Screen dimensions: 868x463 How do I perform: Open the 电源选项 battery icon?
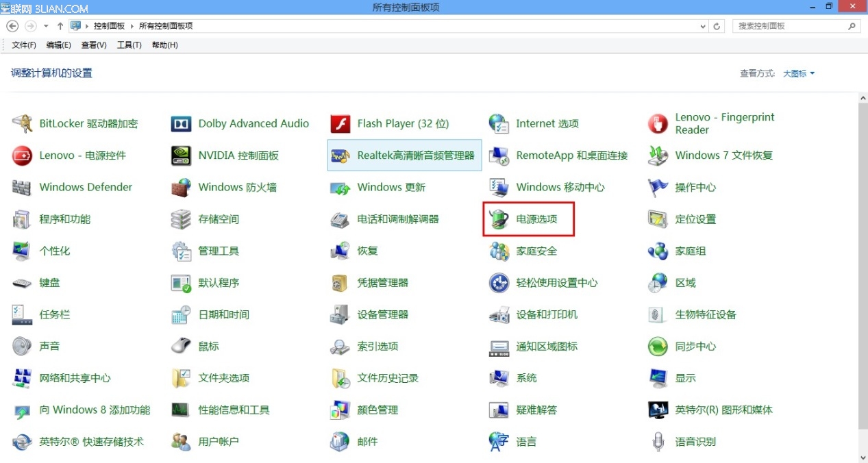pyautogui.click(x=499, y=219)
